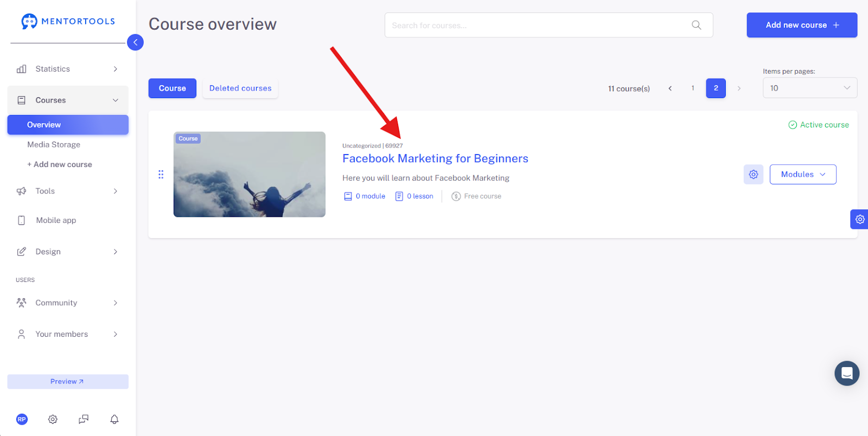
Task: Open the chat messages icon in sidebar footer
Action: tap(84, 419)
